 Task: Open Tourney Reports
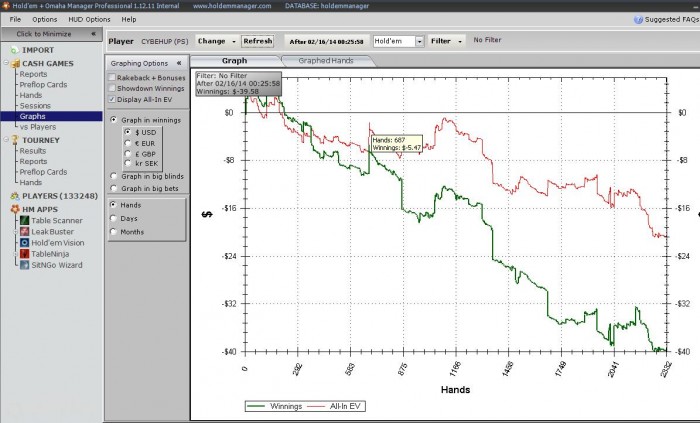point(33,162)
